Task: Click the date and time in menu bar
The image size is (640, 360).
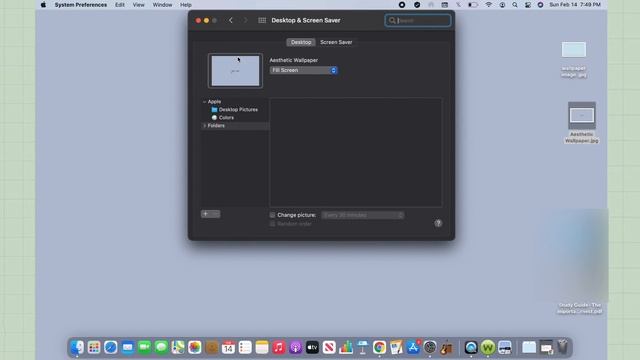Action: click(x=575, y=5)
